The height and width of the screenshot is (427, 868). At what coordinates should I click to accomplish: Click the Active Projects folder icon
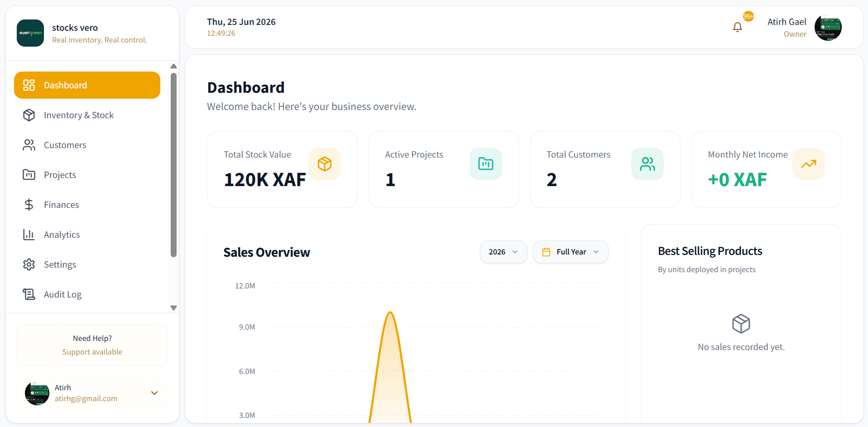coord(486,164)
